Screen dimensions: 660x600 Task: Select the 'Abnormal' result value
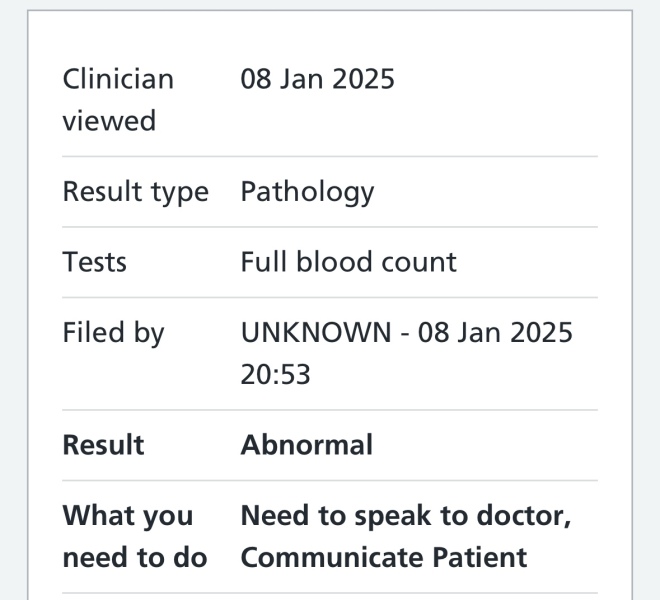tap(306, 445)
